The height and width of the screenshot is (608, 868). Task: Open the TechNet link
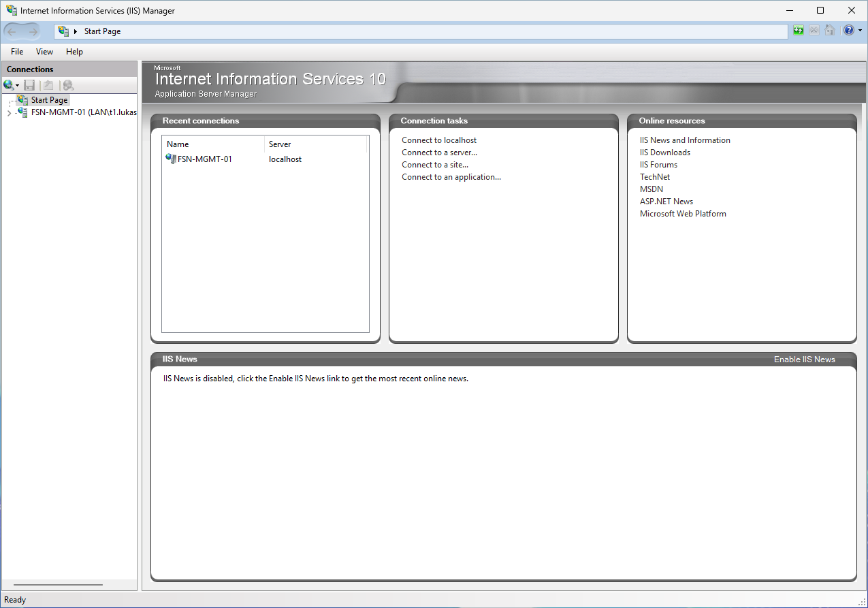click(655, 177)
